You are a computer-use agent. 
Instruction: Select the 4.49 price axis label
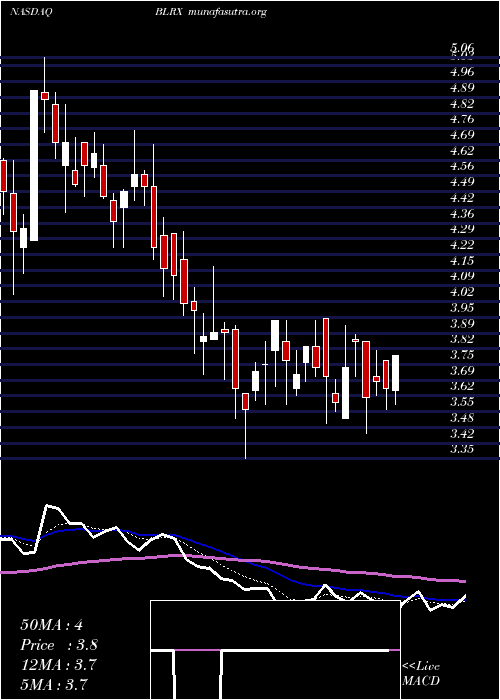(461, 182)
